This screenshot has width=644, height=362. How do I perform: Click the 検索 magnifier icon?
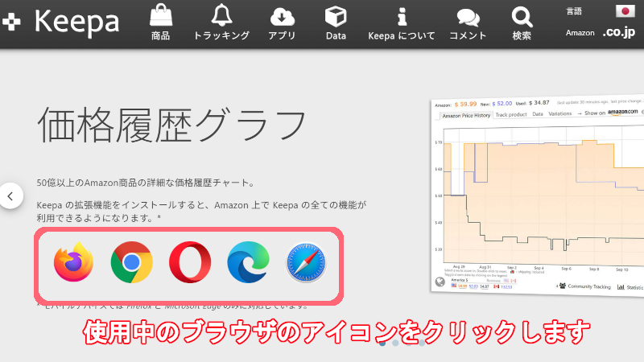tap(522, 23)
